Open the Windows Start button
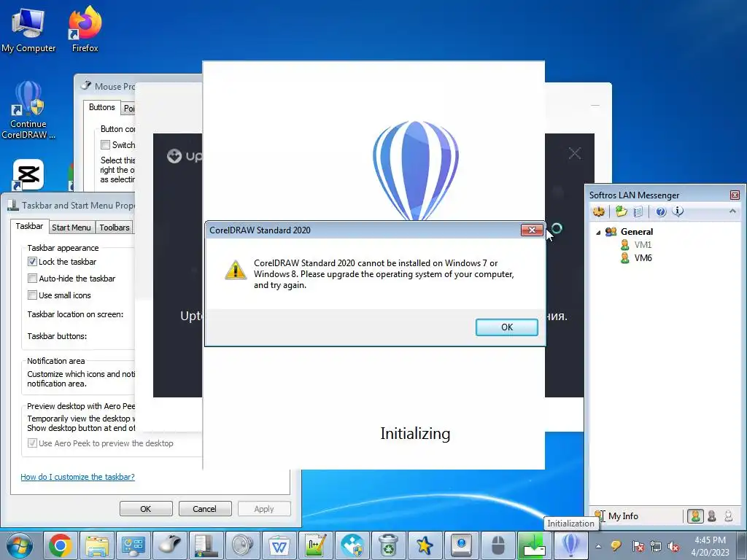Image resolution: width=747 pixels, height=560 pixels. [x=19, y=545]
